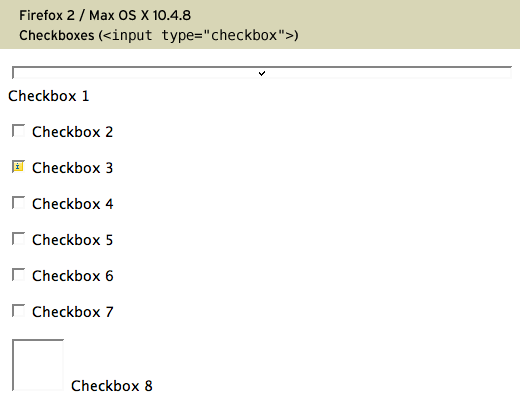The height and width of the screenshot is (408, 520).
Task: Enable the box next to Checkbox 4
Action: (x=18, y=203)
